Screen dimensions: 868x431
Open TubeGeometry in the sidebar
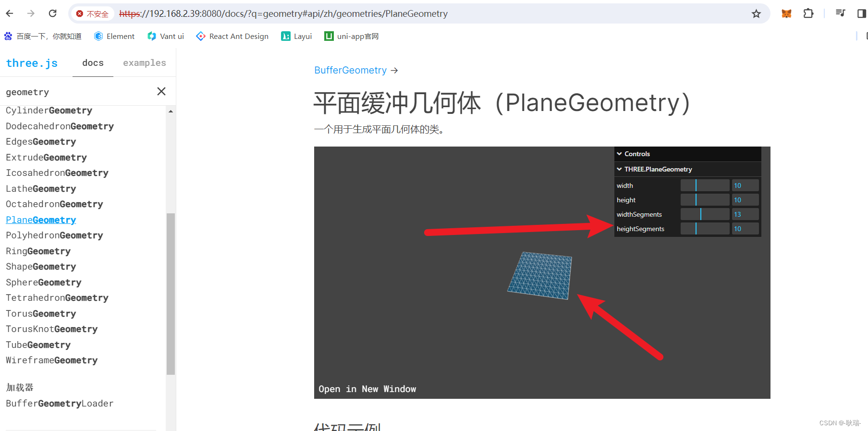click(38, 345)
